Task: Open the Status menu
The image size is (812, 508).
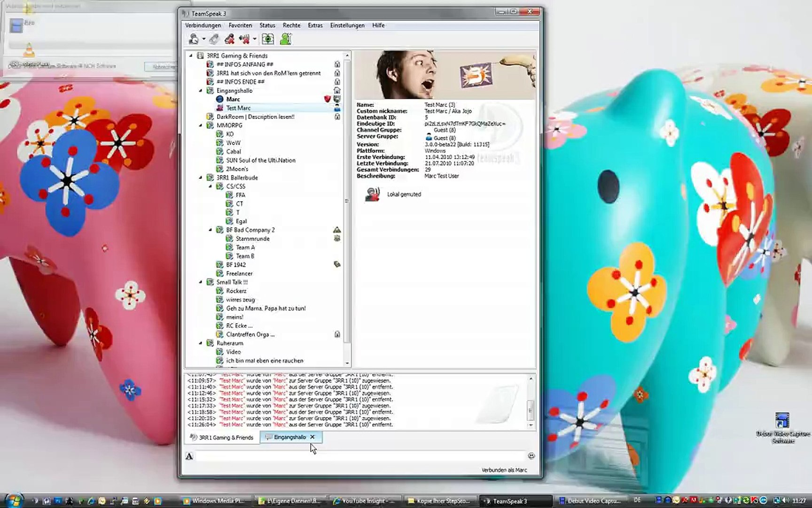Action: [x=267, y=25]
